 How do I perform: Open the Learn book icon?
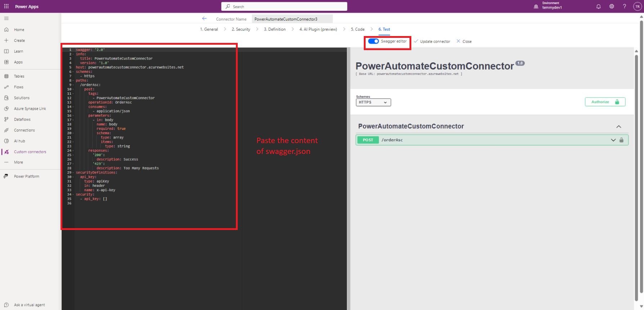(x=6, y=51)
